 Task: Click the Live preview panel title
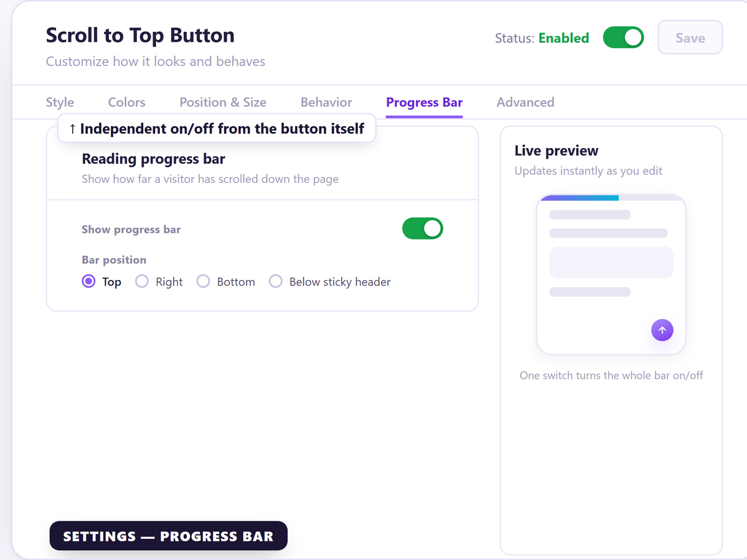(x=557, y=151)
